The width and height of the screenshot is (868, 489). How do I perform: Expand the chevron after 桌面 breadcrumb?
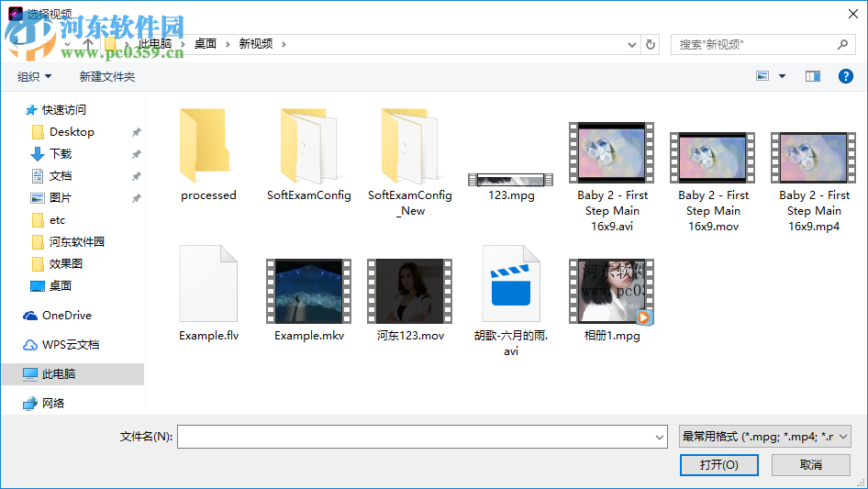pyautogui.click(x=228, y=44)
